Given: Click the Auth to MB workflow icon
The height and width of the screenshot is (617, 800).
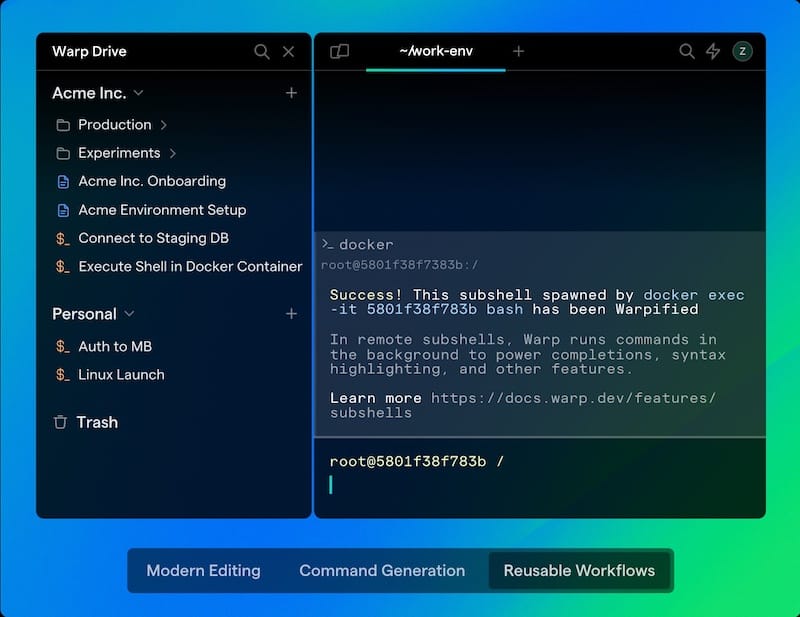Looking at the screenshot, I should click(x=63, y=347).
